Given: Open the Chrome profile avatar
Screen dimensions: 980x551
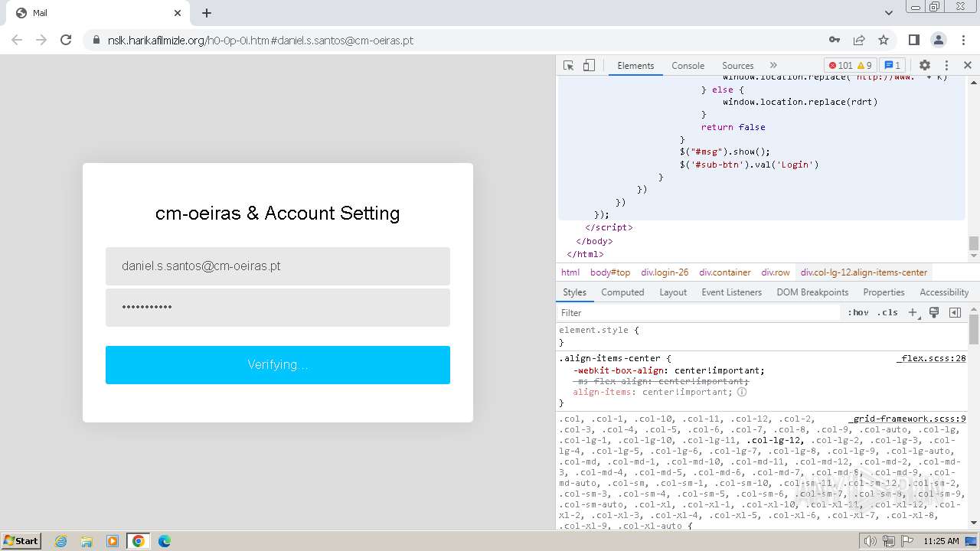Looking at the screenshot, I should [938, 40].
